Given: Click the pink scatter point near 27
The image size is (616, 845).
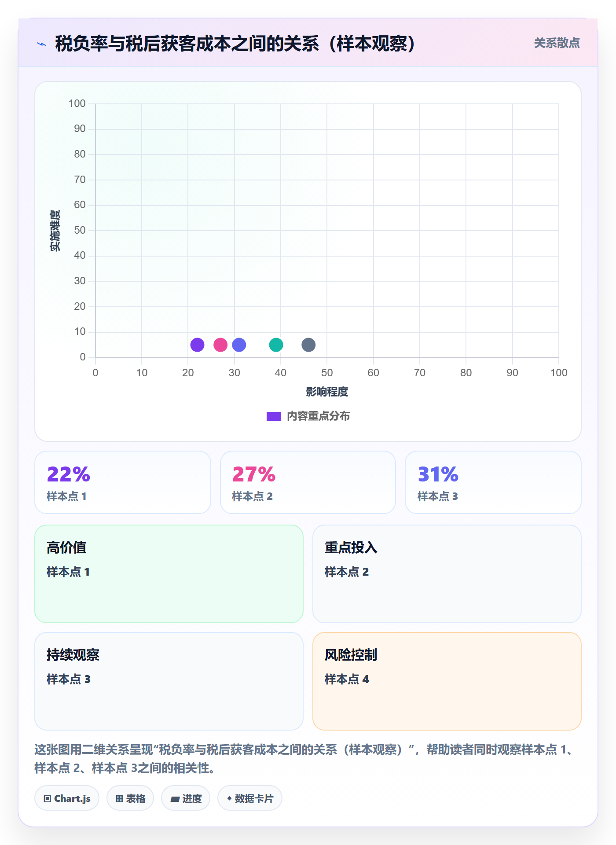Looking at the screenshot, I should pos(220,345).
